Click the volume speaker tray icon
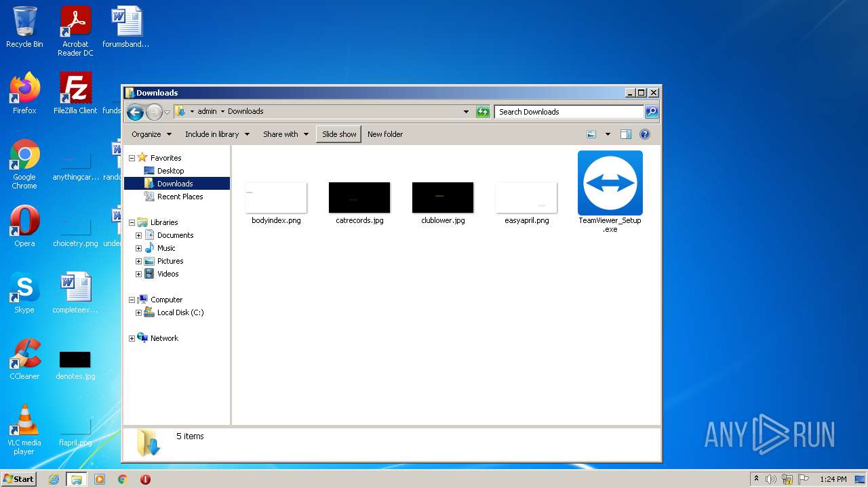This screenshot has width=868, height=488. (x=770, y=479)
